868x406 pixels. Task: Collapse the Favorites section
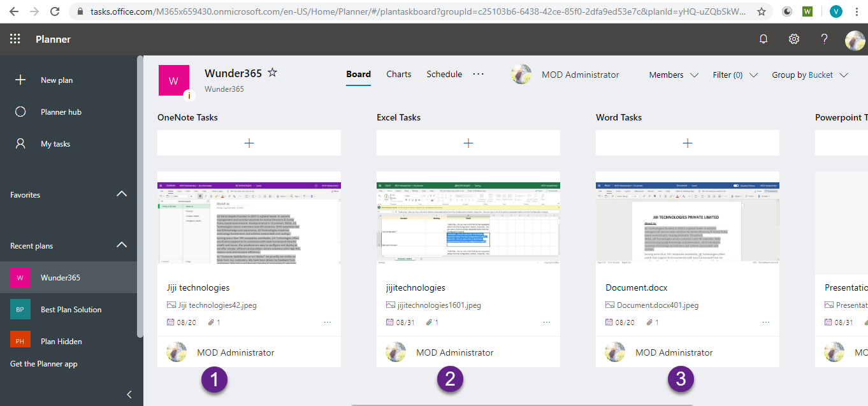pos(122,194)
